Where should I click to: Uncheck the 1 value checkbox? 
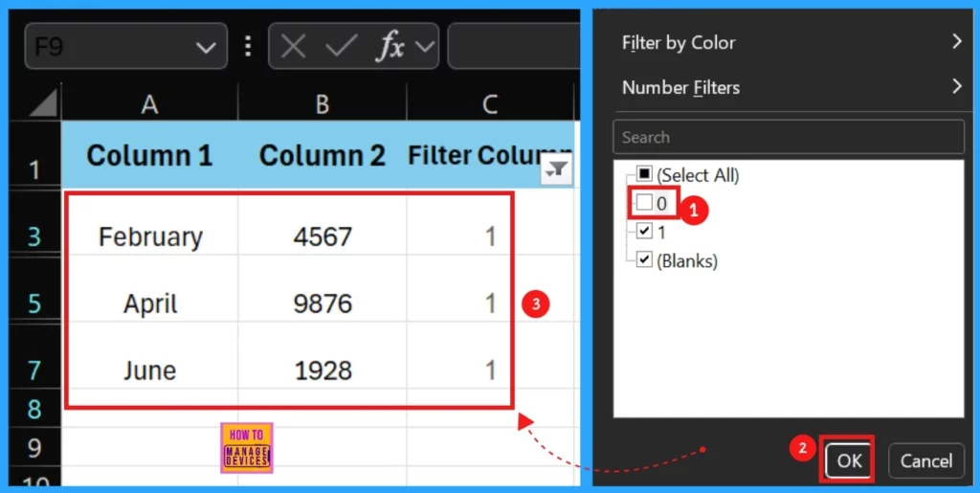click(x=644, y=232)
